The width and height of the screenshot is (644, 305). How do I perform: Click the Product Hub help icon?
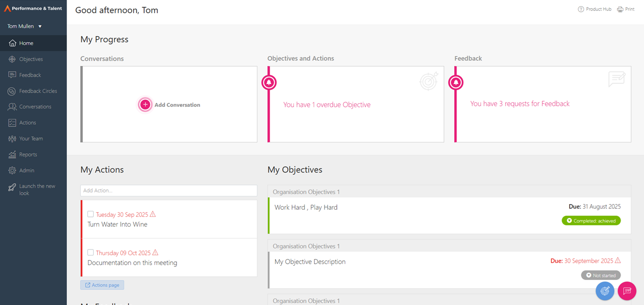pyautogui.click(x=581, y=9)
